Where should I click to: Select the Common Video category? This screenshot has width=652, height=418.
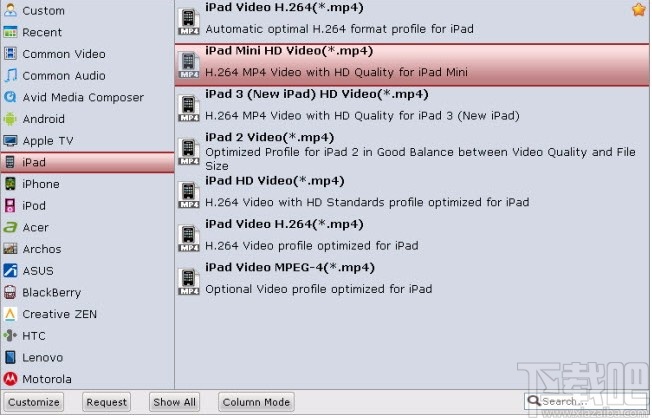tap(87, 54)
